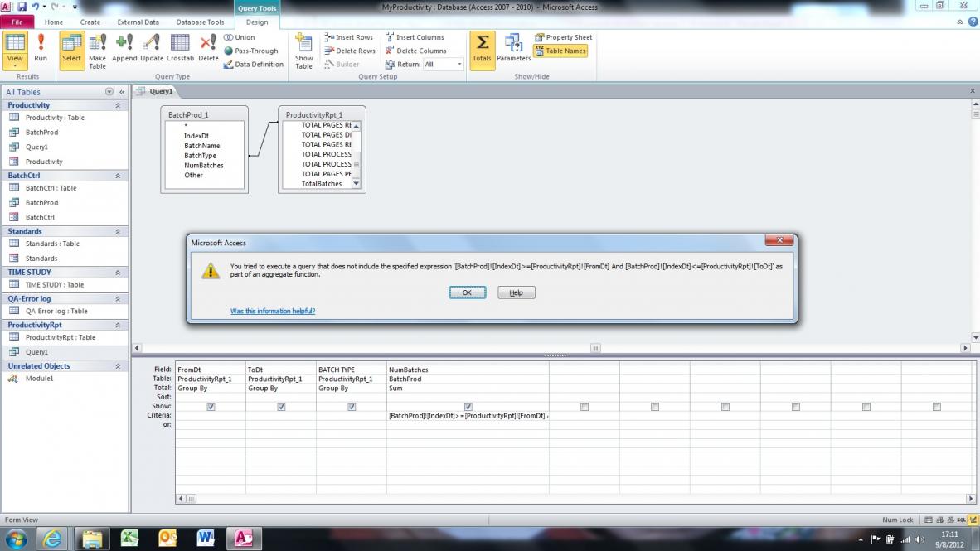Open the Module1 object in navigation pane
Viewport: 980px width, 551px height.
[x=39, y=379]
